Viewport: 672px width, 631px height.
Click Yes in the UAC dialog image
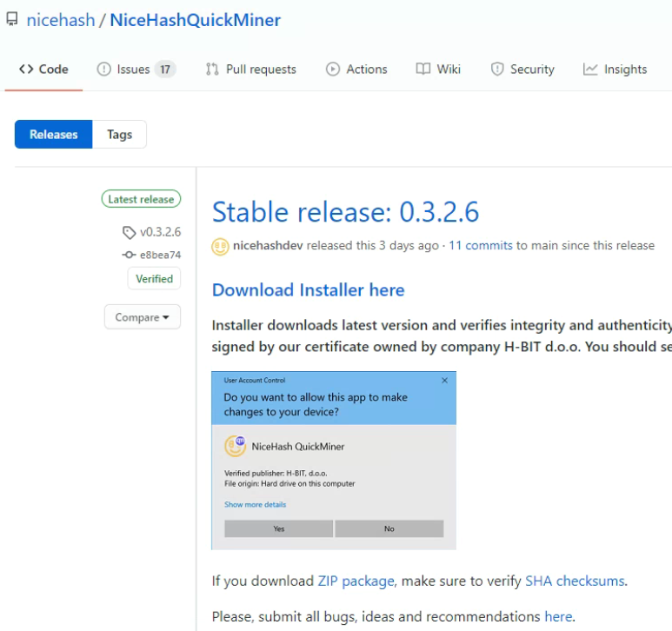tap(278, 528)
